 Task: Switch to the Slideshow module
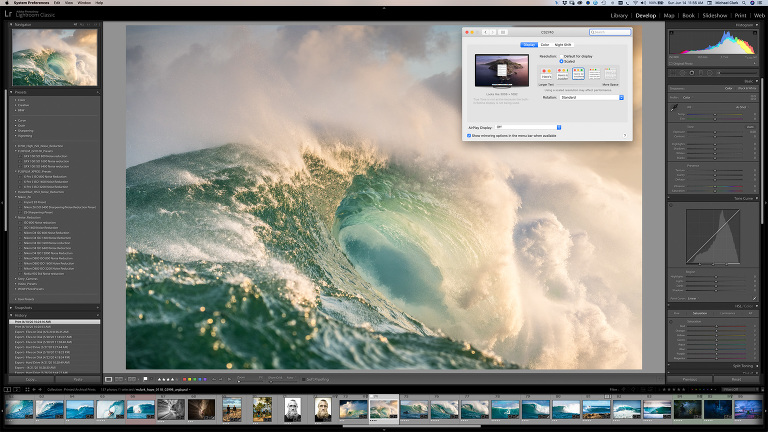715,16
